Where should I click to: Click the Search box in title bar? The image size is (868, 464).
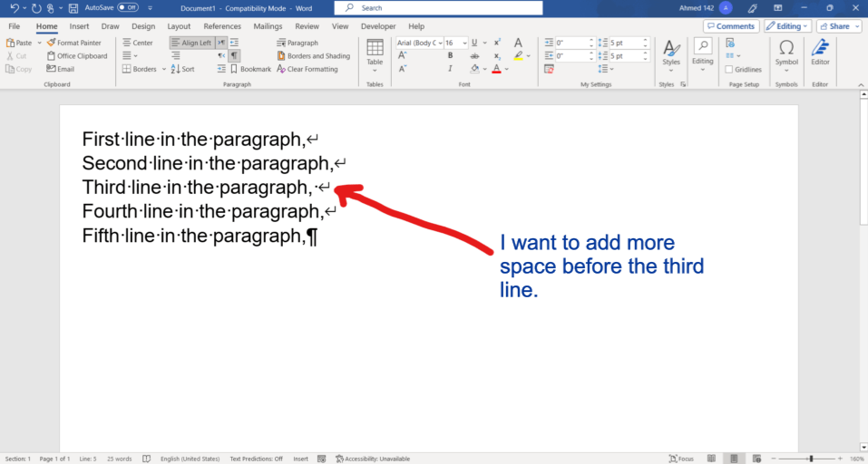pos(438,8)
